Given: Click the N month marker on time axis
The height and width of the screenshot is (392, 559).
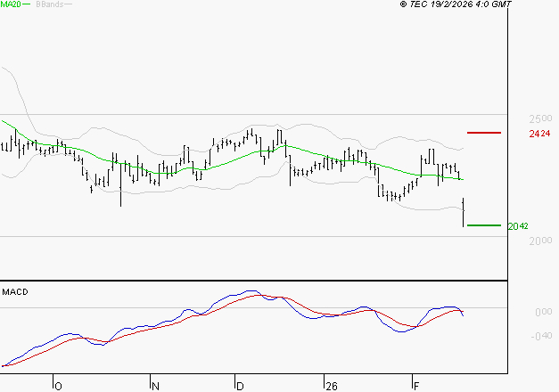Looking at the screenshot, I should 154,386.
